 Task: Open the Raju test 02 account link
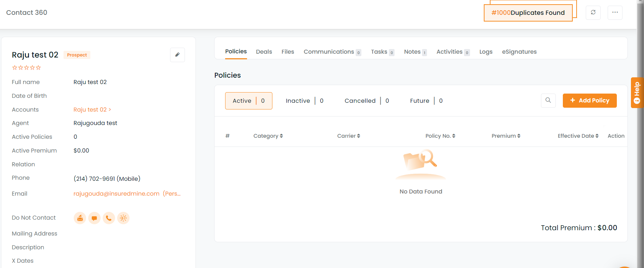[x=92, y=109]
